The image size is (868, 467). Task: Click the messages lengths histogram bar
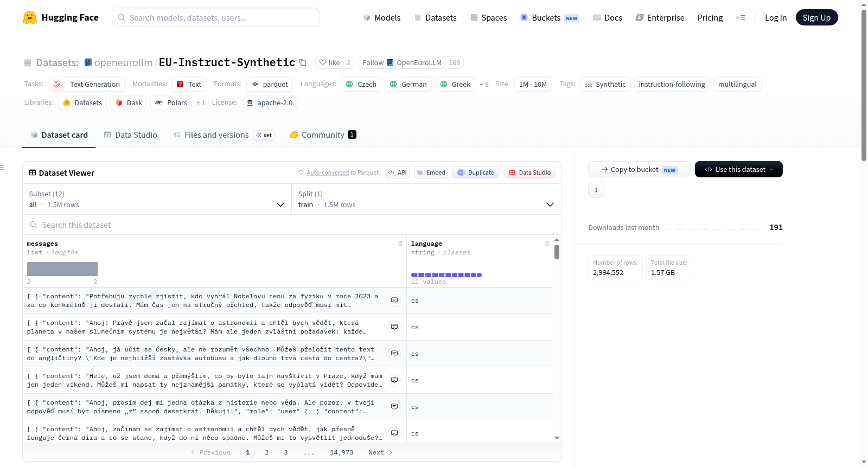pos(62,269)
